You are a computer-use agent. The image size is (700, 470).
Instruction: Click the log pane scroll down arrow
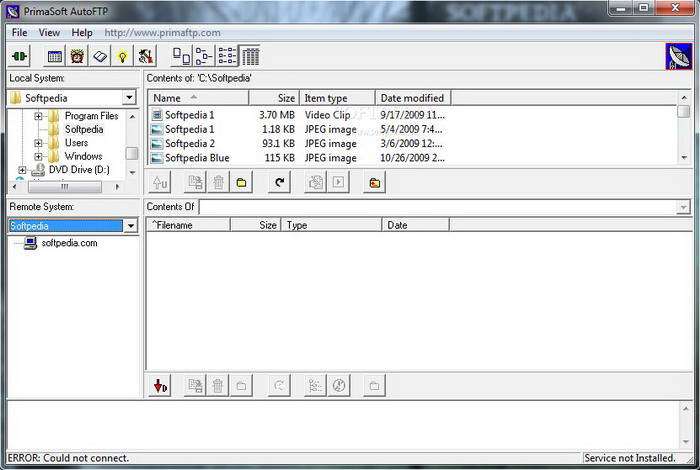click(x=686, y=442)
